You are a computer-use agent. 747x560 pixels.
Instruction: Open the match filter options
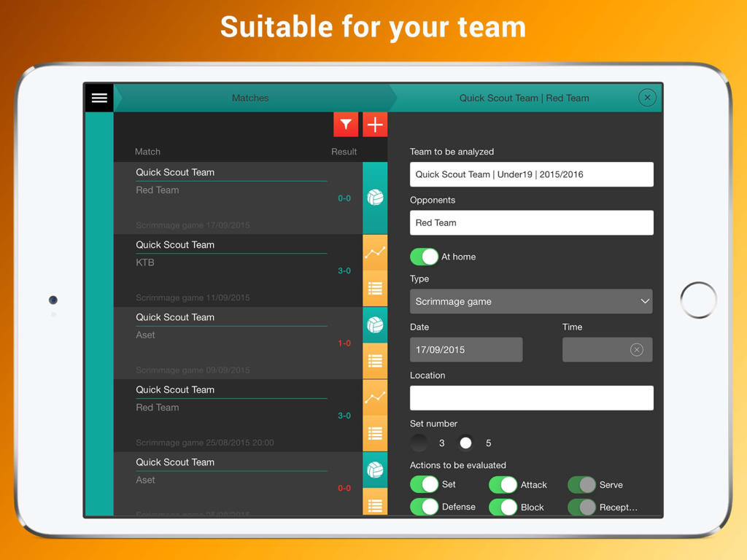345,124
